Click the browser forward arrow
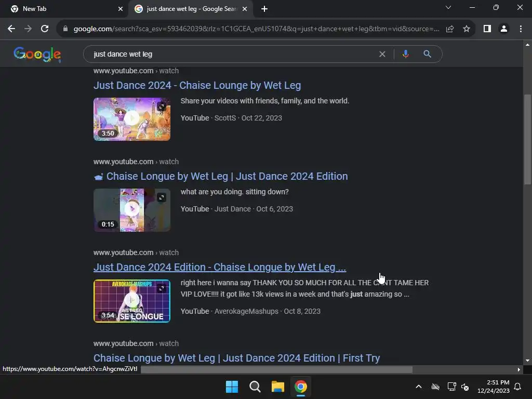 (28, 29)
